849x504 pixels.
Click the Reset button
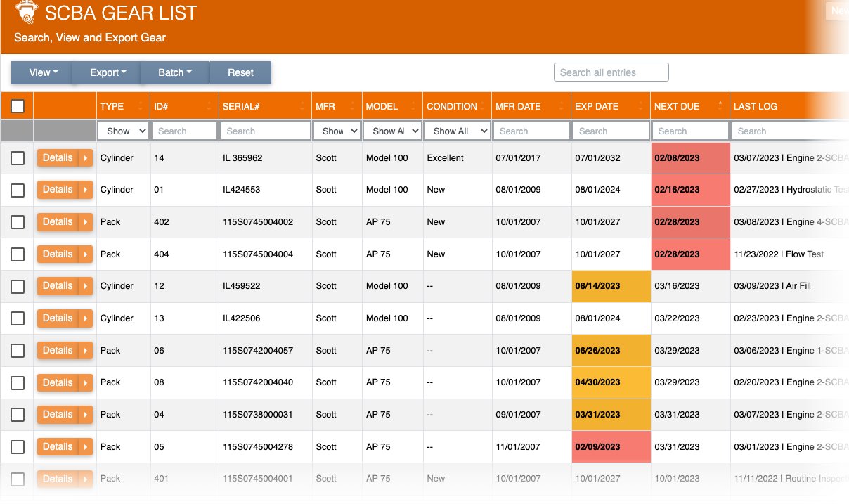coord(240,72)
